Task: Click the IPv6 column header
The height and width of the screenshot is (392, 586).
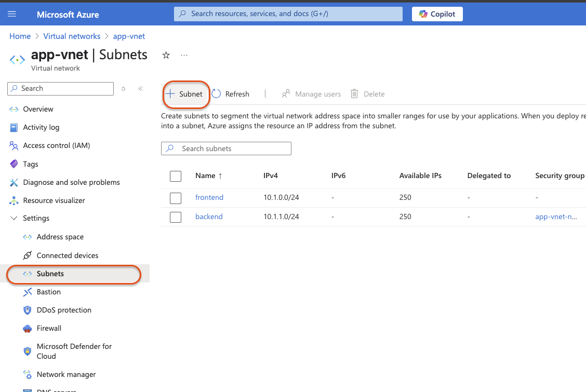Action: pos(338,176)
